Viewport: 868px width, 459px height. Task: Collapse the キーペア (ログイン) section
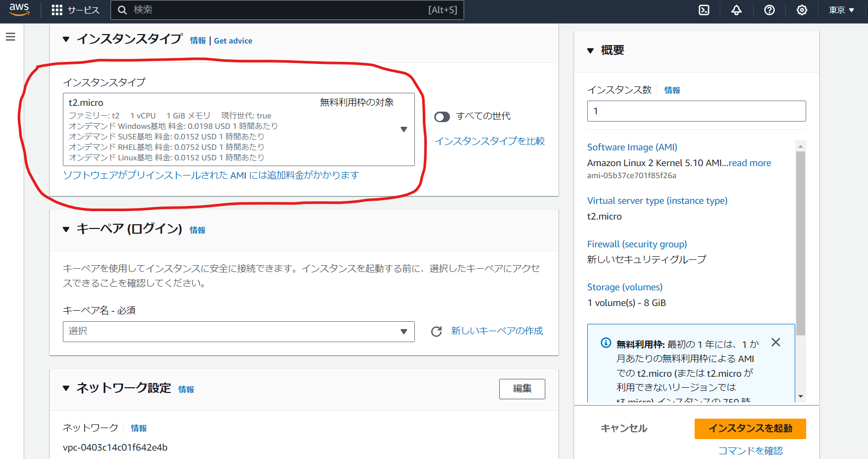(x=66, y=229)
